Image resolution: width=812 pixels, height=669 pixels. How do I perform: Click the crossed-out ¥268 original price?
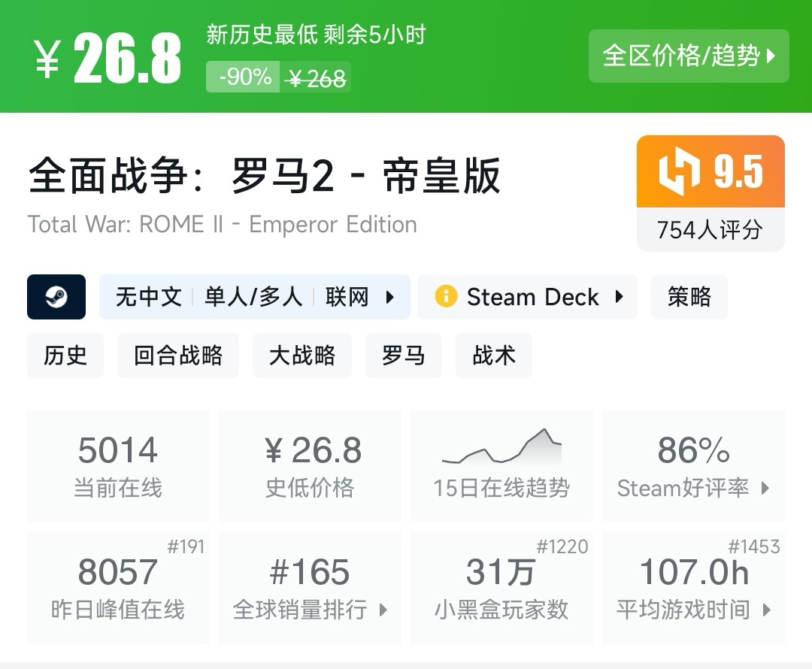pos(316,79)
